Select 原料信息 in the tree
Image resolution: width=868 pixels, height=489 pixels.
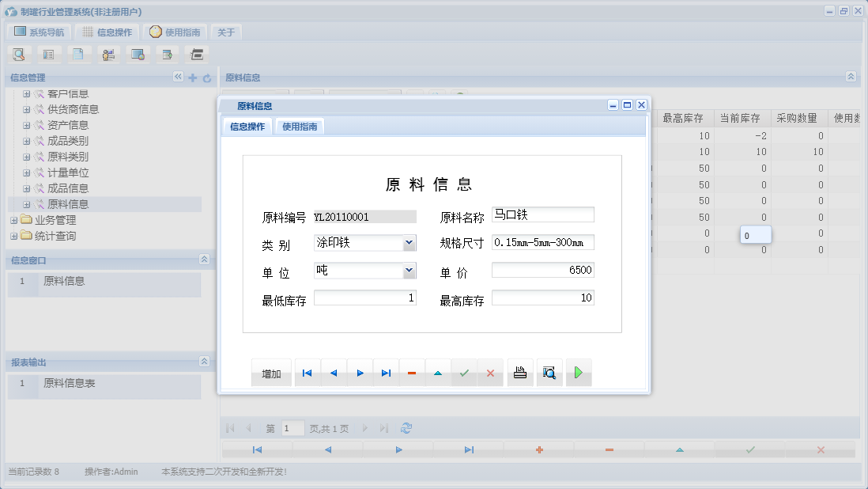click(68, 204)
